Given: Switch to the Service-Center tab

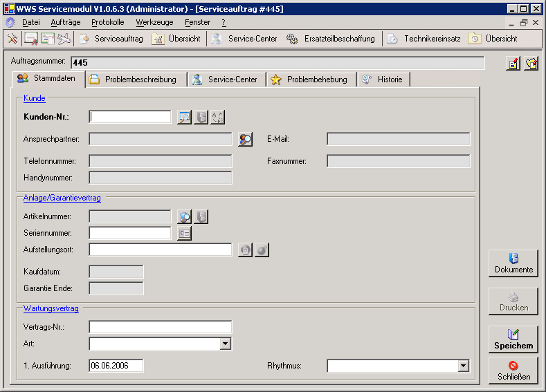Looking at the screenshot, I should click(x=227, y=80).
